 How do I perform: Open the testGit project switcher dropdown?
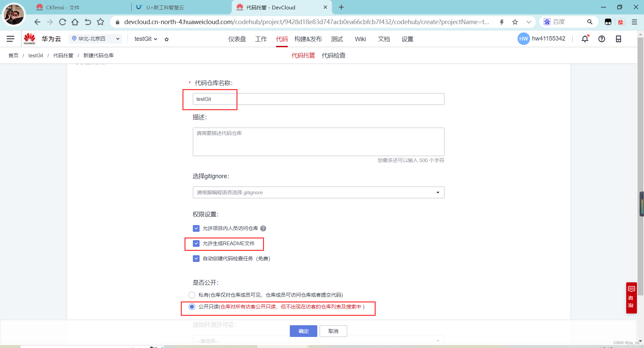[x=146, y=39]
